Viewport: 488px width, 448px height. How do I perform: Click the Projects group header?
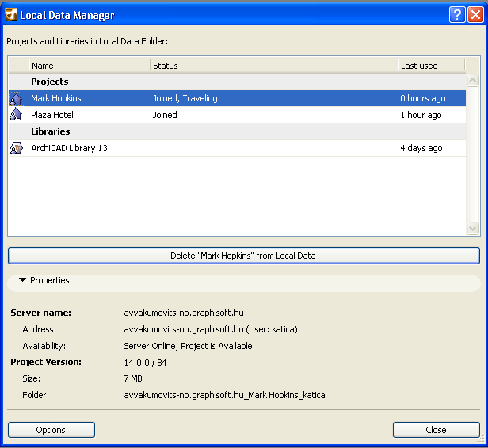(x=50, y=82)
